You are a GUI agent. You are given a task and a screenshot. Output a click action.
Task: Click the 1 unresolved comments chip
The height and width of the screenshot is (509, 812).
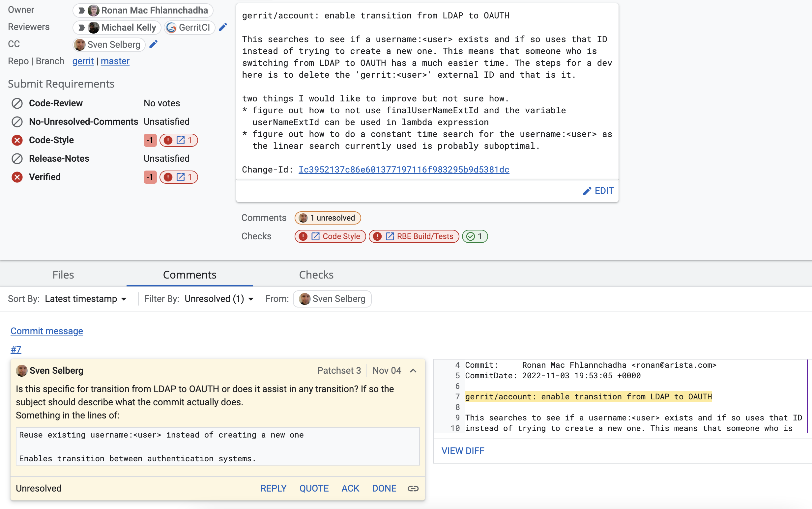pos(328,218)
